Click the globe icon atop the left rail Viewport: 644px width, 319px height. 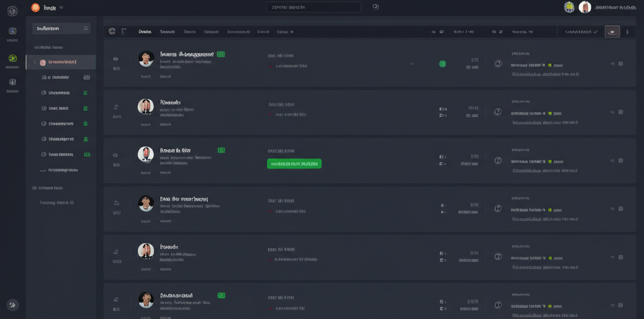click(13, 11)
